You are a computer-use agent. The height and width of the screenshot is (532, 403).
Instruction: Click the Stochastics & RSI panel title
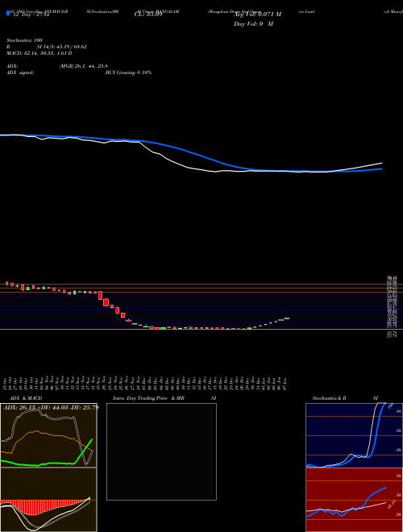[345, 398]
